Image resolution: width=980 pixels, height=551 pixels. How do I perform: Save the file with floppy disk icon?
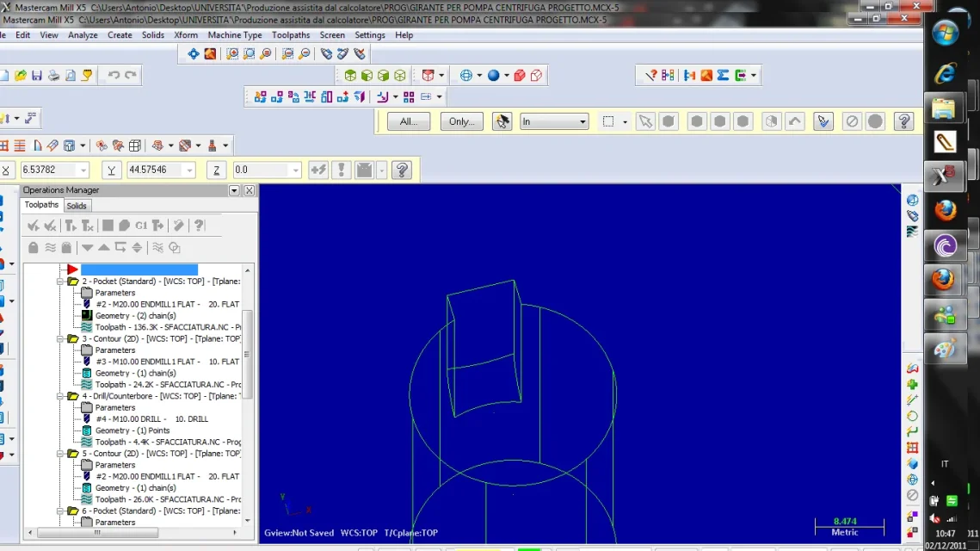pos(37,75)
